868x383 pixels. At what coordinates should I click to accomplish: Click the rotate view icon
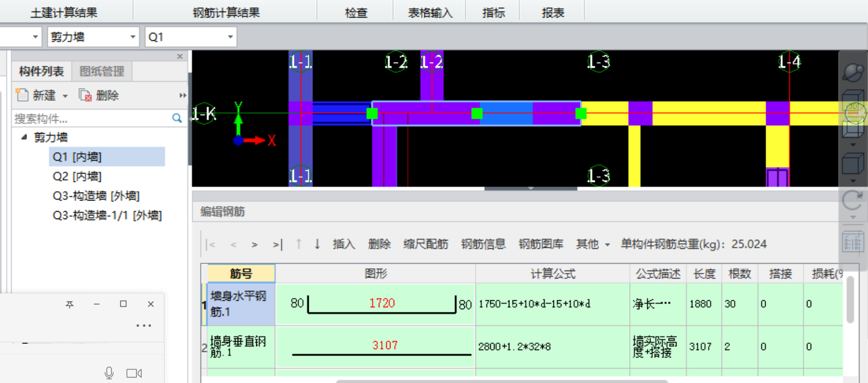pos(853,201)
